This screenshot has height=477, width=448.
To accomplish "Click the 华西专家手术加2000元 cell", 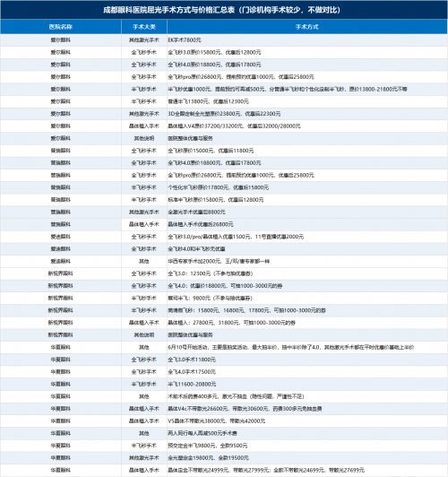I will 307,261.
